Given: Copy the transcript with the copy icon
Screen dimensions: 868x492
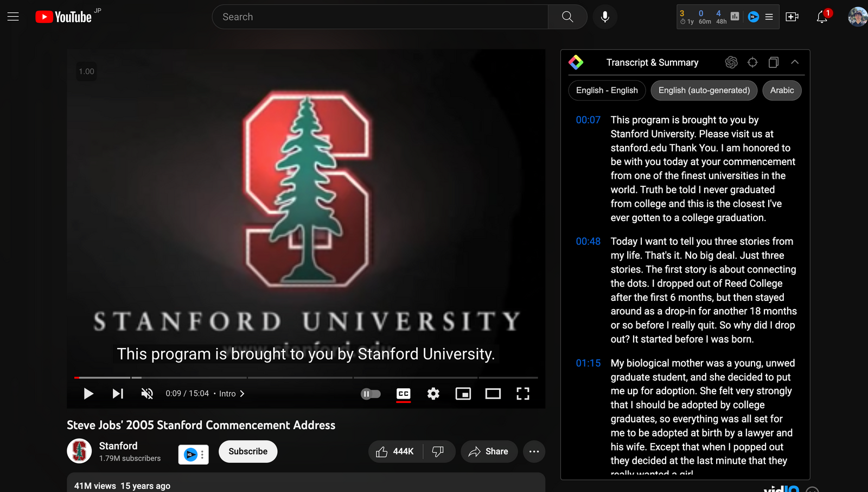Looking at the screenshot, I should click(x=774, y=62).
